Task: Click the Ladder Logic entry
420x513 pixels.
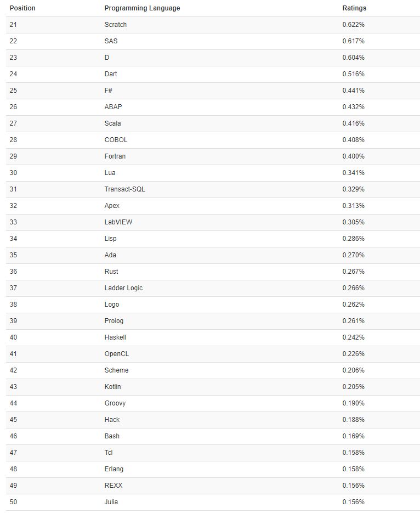Action: click(x=123, y=288)
